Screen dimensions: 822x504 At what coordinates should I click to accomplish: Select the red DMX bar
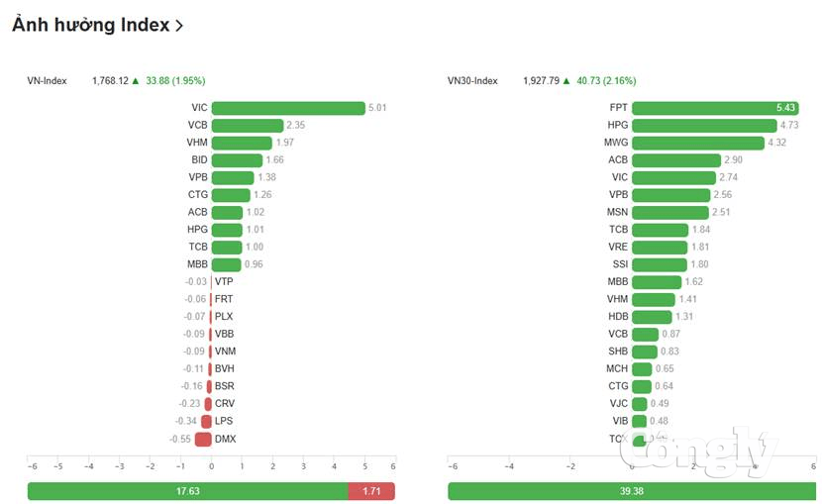coord(203,439)
